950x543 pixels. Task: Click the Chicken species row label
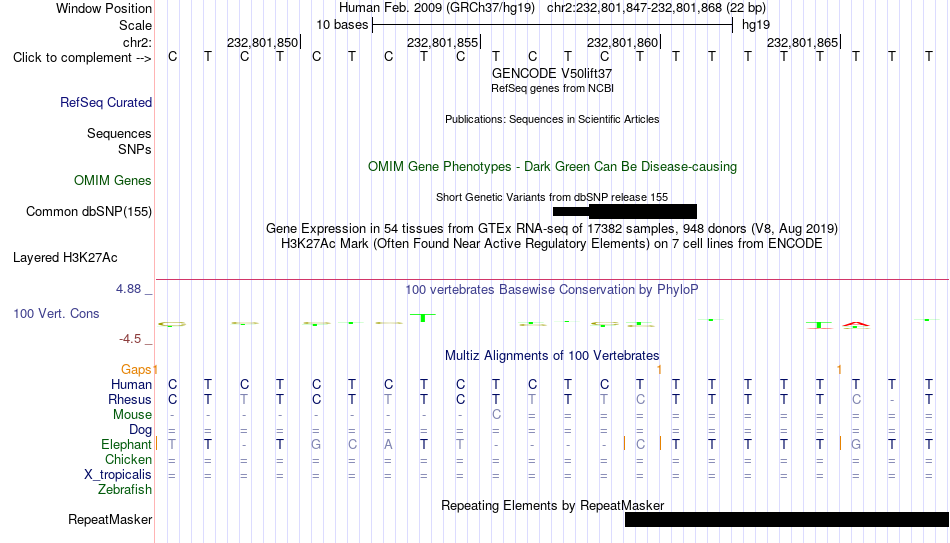tap(128, 459)
